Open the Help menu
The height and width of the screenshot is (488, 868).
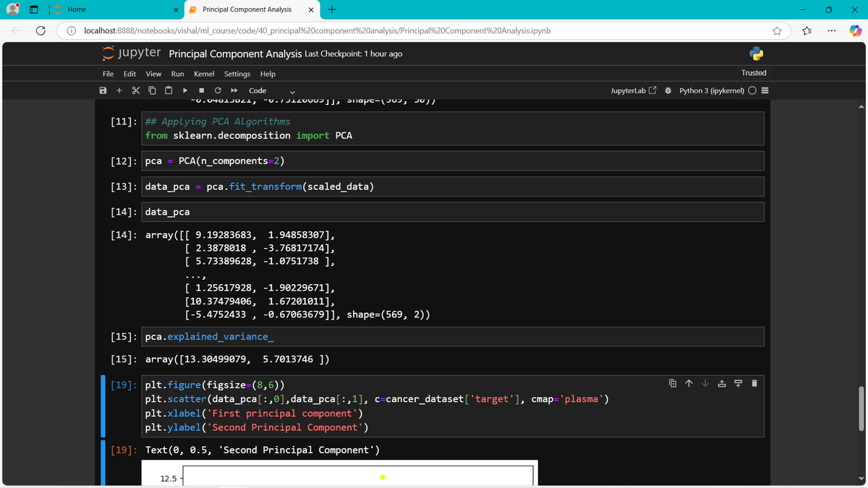[268, 74]
